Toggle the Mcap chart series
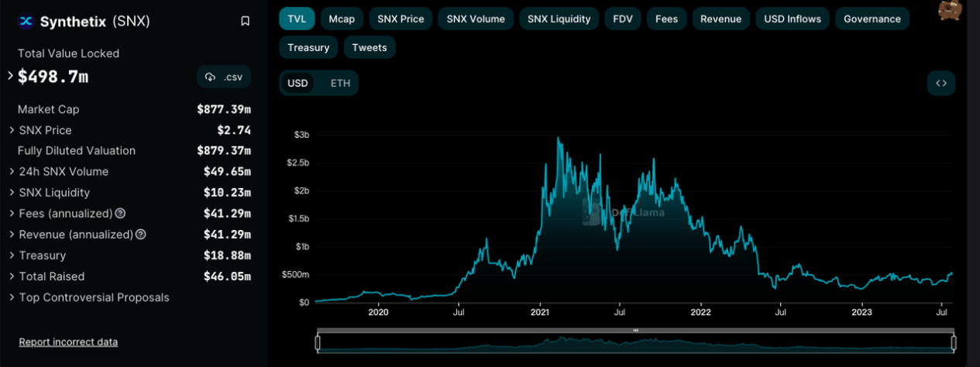 (x=342, y=19)
